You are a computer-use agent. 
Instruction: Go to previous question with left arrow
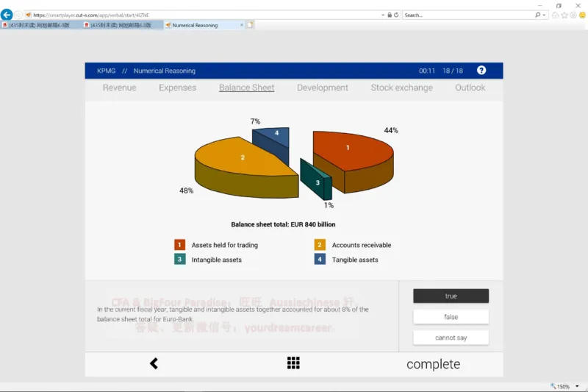[154, 363]
